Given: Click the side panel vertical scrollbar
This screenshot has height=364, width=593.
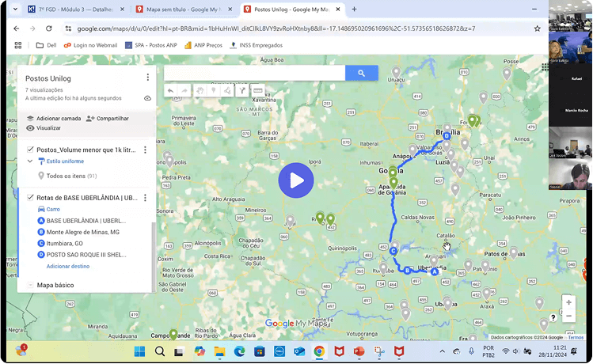Looking at the screenshot, I should coord(154,257).
